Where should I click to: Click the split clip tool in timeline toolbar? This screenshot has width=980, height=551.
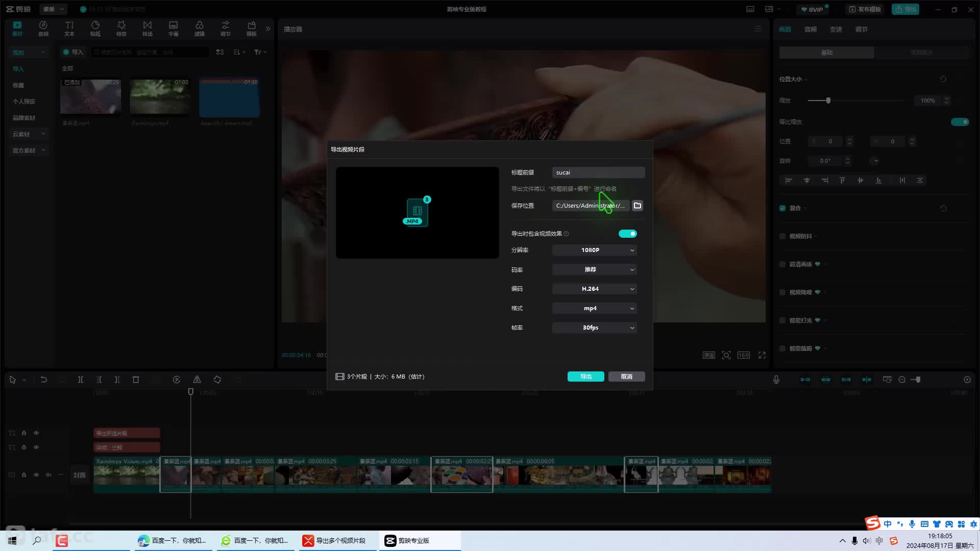click(81, 380)
